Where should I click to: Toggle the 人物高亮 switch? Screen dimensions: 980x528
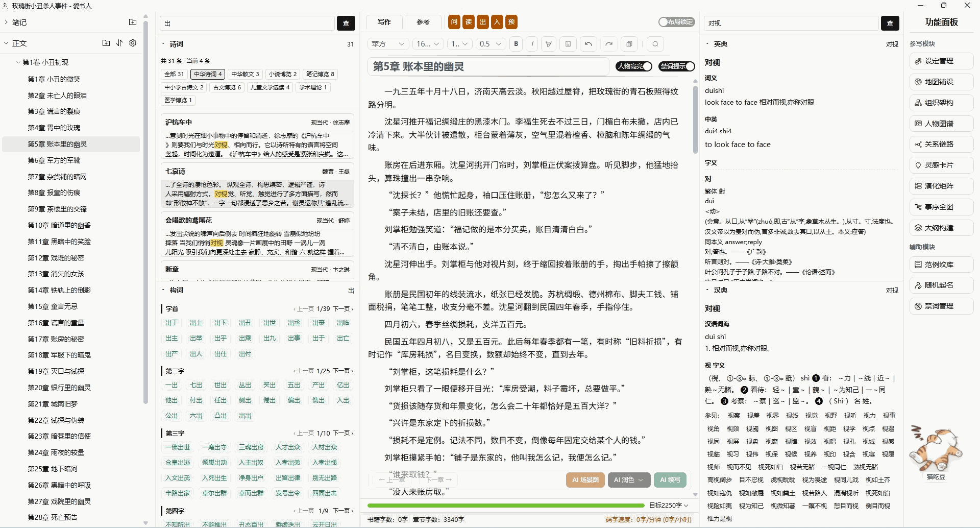(x=633, y=66)
